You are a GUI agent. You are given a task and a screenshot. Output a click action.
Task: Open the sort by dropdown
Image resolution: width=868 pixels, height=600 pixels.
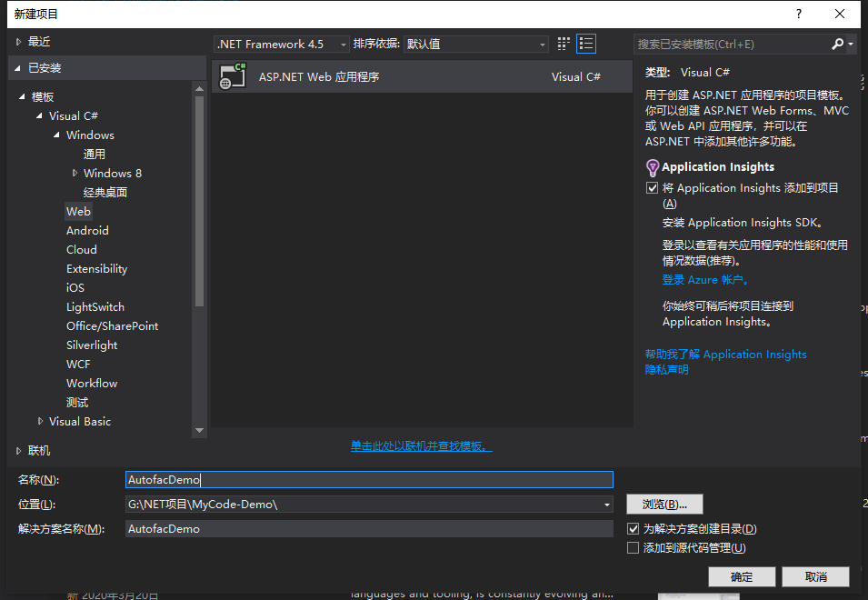pos(476,44)
